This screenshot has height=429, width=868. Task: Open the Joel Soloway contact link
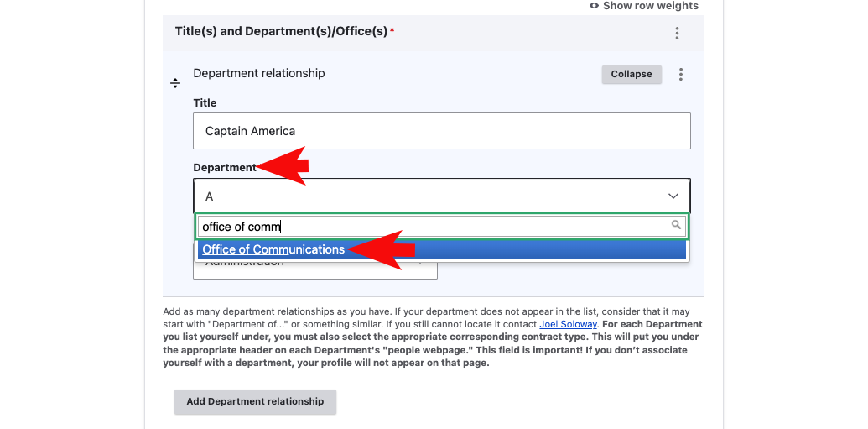click(x=568, y=324)
